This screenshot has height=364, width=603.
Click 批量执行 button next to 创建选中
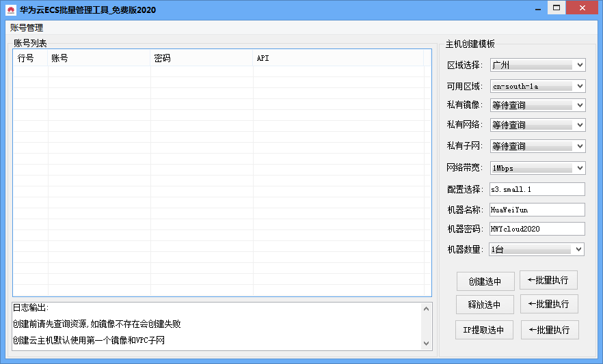548,280
